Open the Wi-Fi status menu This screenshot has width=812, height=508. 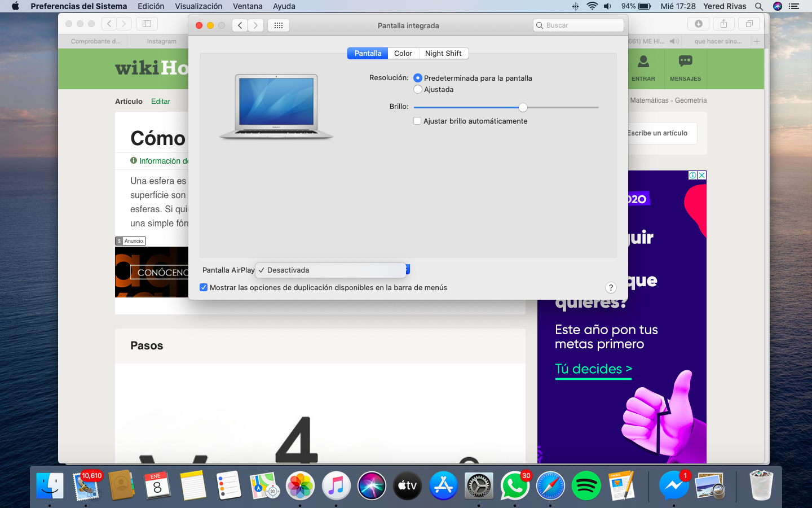[592, 6]
